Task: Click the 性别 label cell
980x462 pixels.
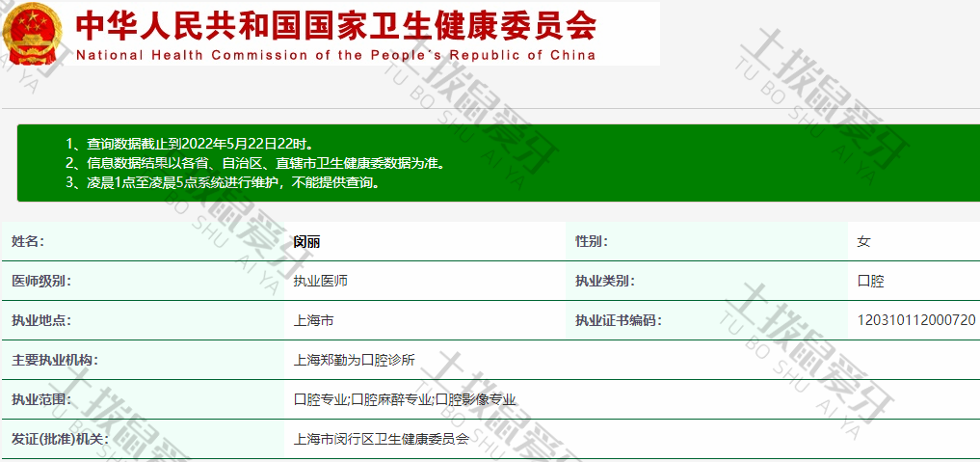Action: point(706,241)
